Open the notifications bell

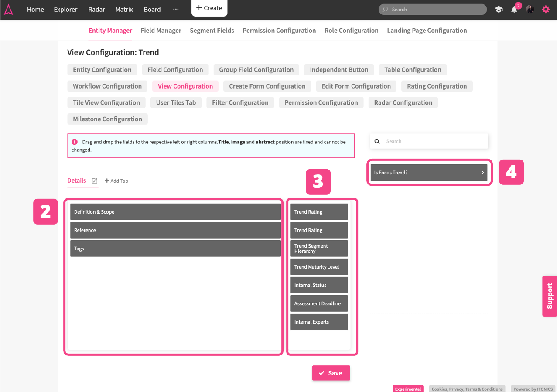point(514,10)
